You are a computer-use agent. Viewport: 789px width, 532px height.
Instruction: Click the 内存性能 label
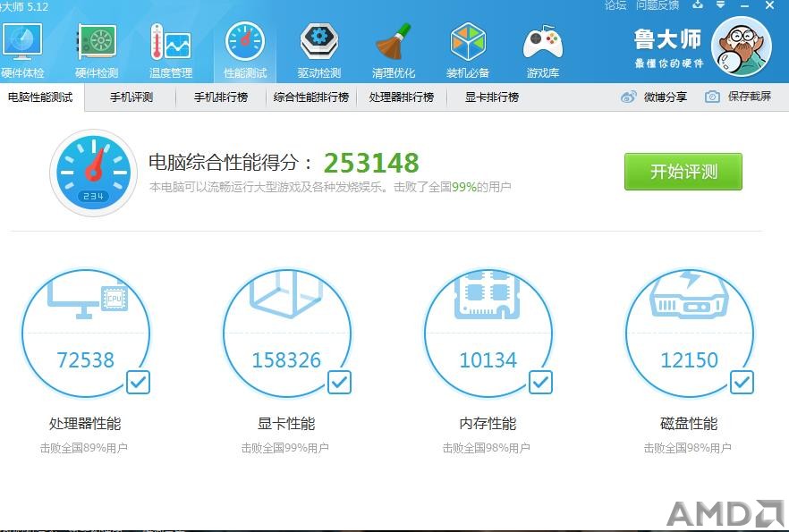[488, 424]
